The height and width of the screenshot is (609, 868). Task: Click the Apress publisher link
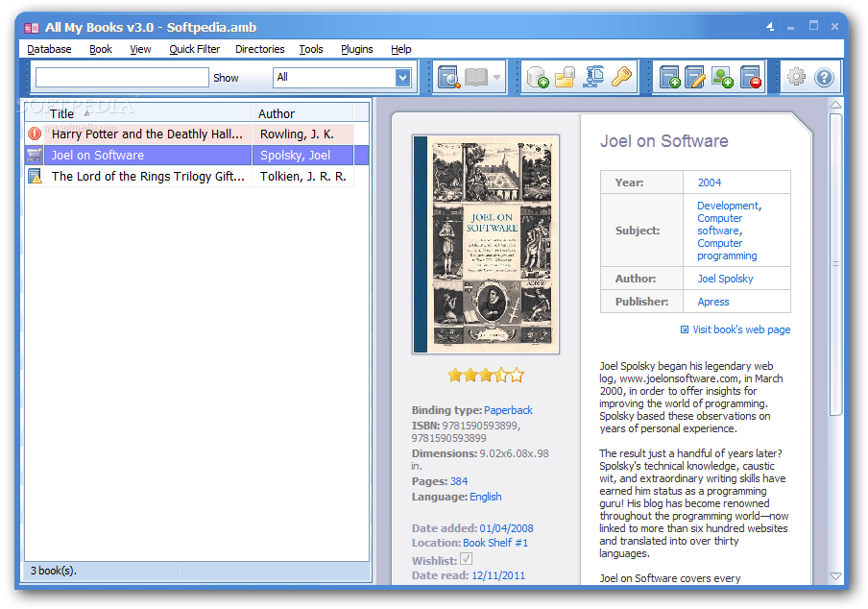point(713,302)
